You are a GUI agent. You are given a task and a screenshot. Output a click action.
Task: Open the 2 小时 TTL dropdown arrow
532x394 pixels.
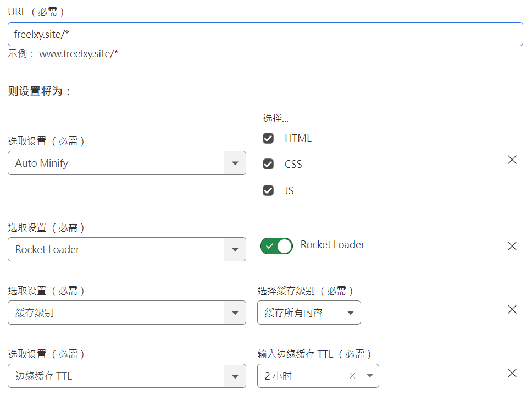[x=369, y=376]
